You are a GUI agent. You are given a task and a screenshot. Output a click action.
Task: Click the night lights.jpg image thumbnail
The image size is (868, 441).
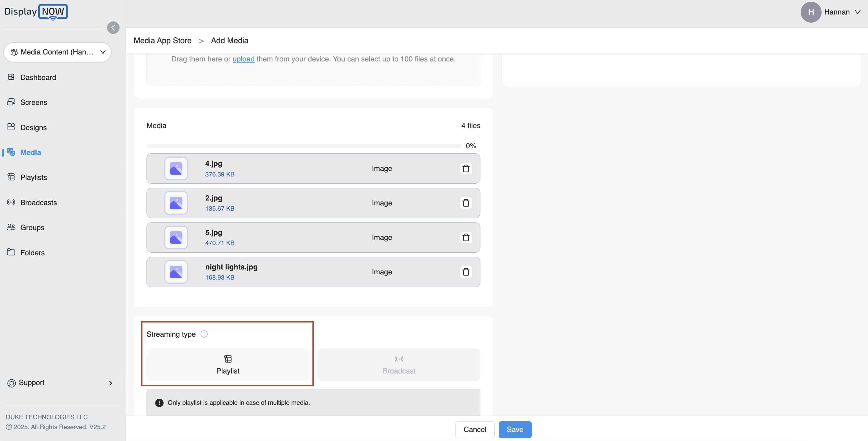coord(176,272)
